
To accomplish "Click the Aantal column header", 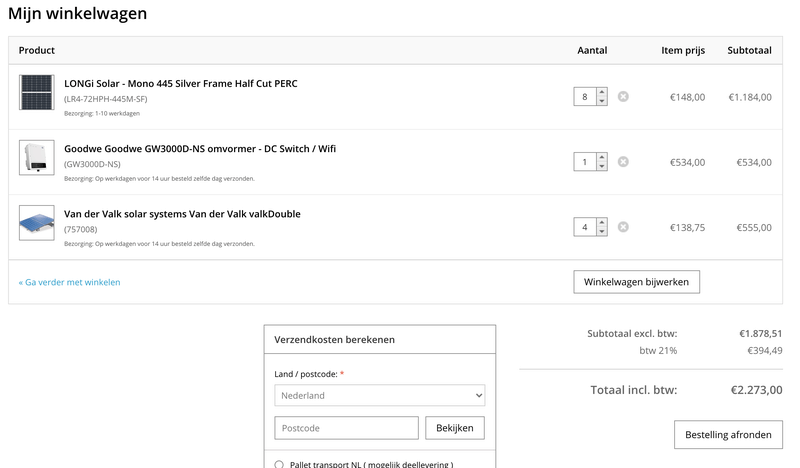I will (592, 51).
